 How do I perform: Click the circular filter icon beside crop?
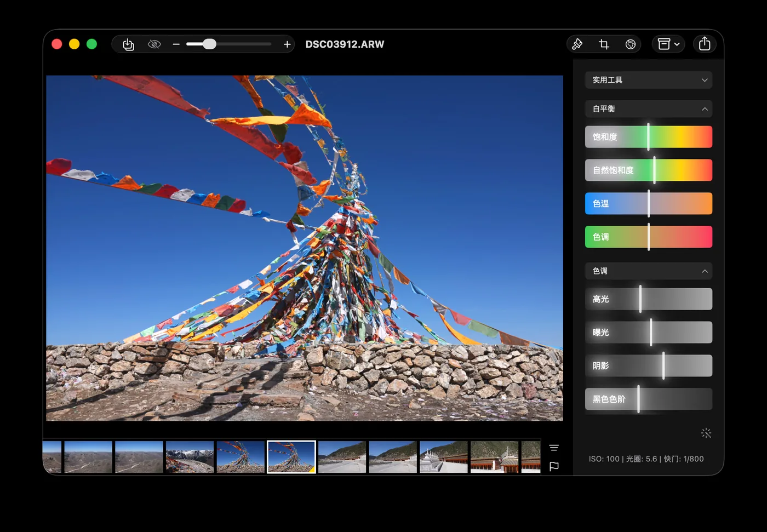point(631,44)
